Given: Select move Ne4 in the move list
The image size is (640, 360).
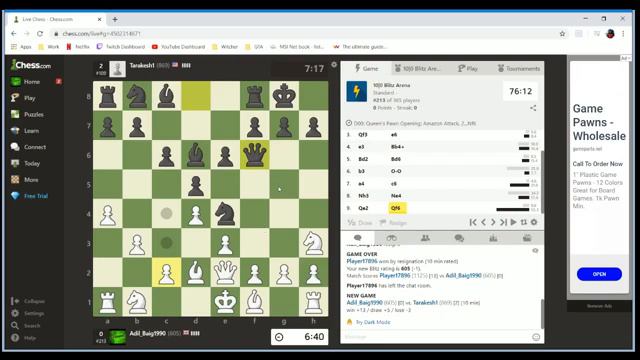Looking at the screenshot, I should click(396, 196).
